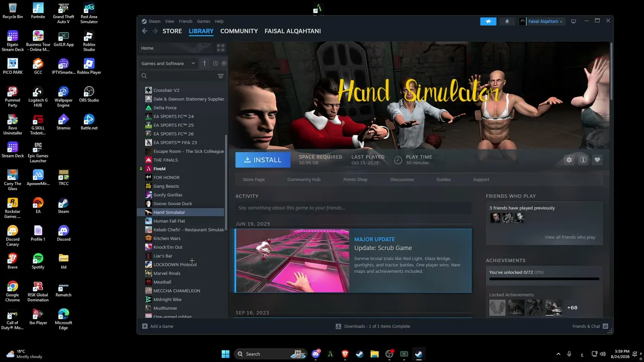Sort library with the up arrow icon
644x362 pixels.
point(204,63)
